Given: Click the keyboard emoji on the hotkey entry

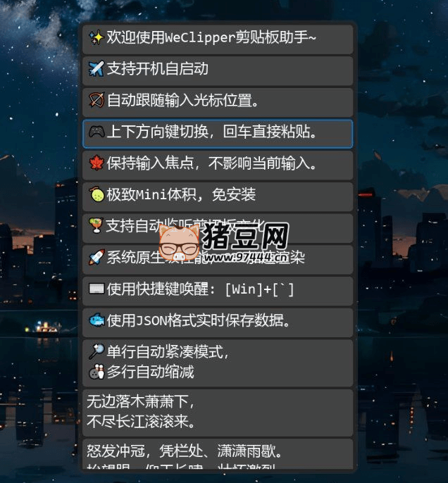Looking at the screenshot, I should coord(97,289).
